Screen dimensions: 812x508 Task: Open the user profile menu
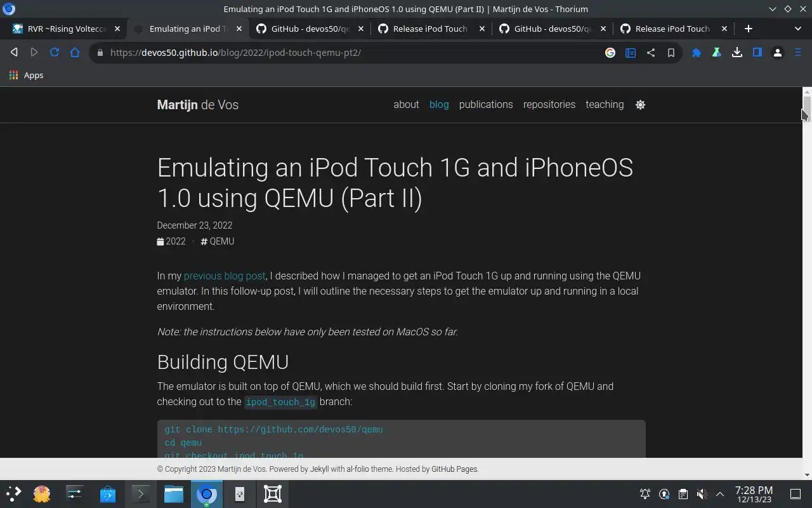pyautogui.click(x=778, y=53)
